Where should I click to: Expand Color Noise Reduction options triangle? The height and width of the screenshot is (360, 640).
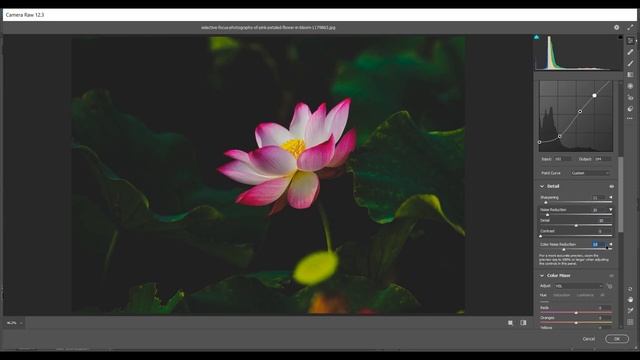pos(611,244)
